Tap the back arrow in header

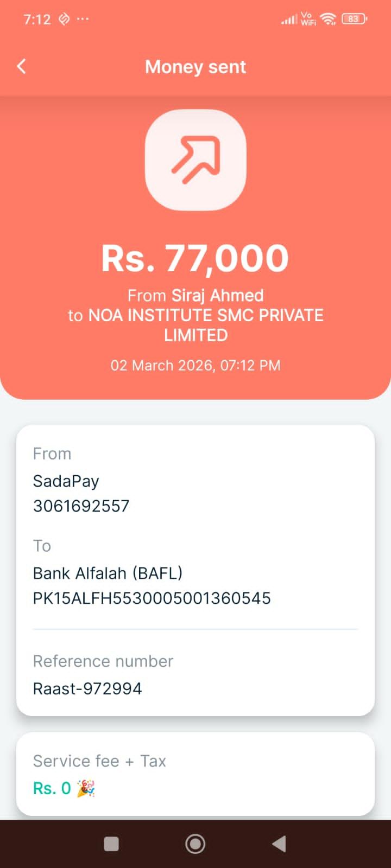(x=22, y=67)
